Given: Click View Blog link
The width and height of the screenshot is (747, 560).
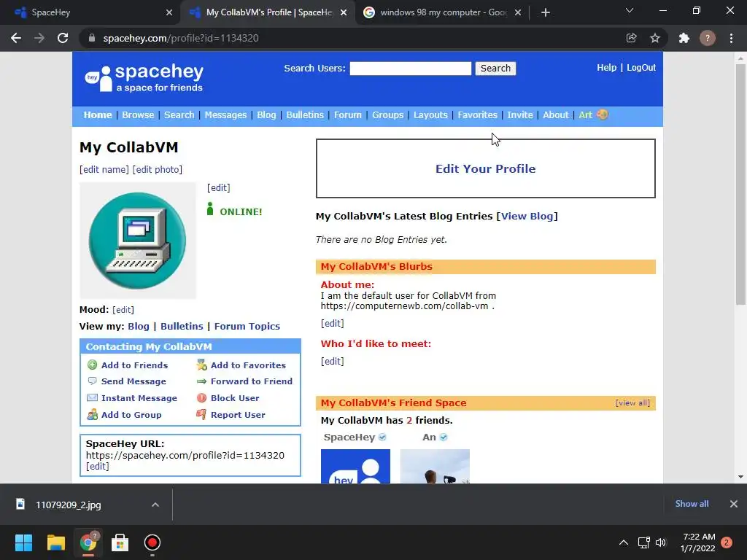Looking at the screenshot, I should 527,216.
